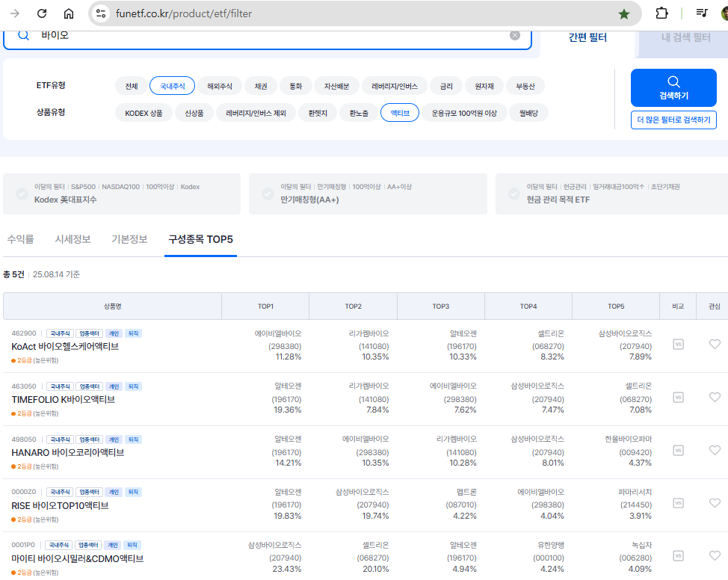Viewport: 728px width, 580px height.
Task: Select 채권 ETF type chip
Action: coord(261,86)
